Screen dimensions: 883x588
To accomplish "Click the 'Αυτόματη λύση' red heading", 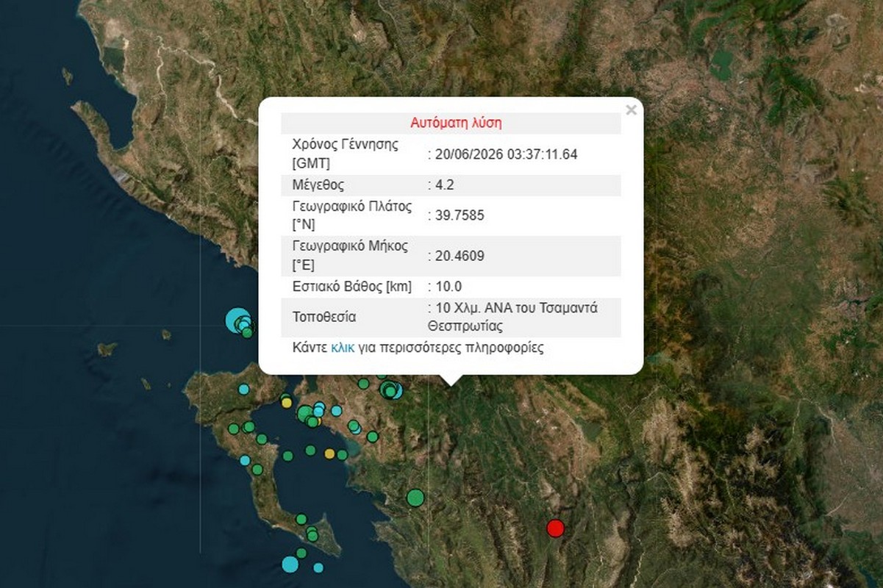I will pos(456,123).
